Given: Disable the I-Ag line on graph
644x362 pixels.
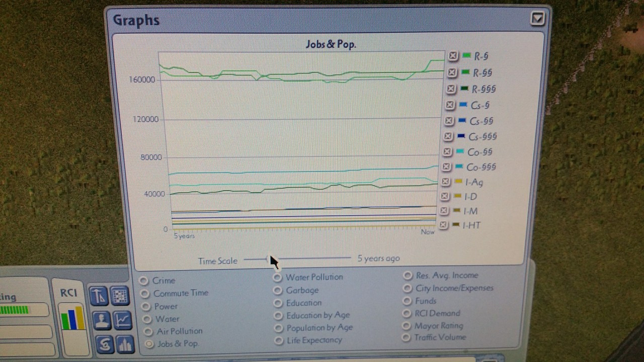Looking at the screenshot, I should tap(445, 182).
